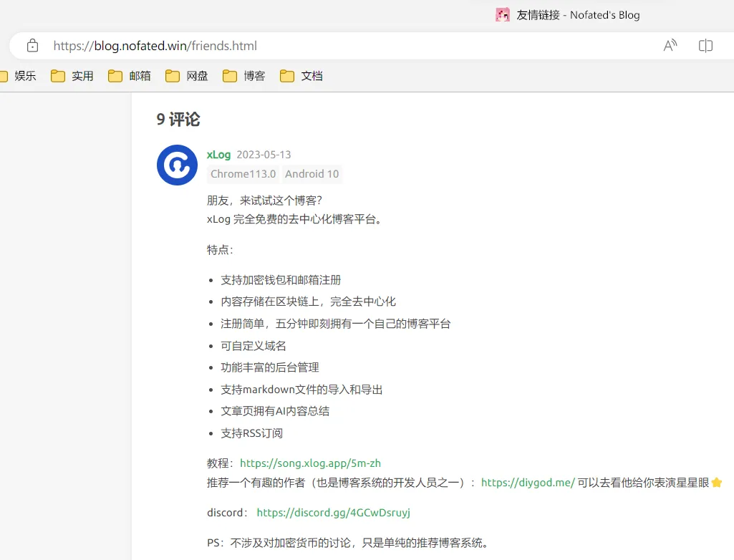Click the Android 10 system tag
The width and height of the screenshot is (734, 560).
coord(312,174)
